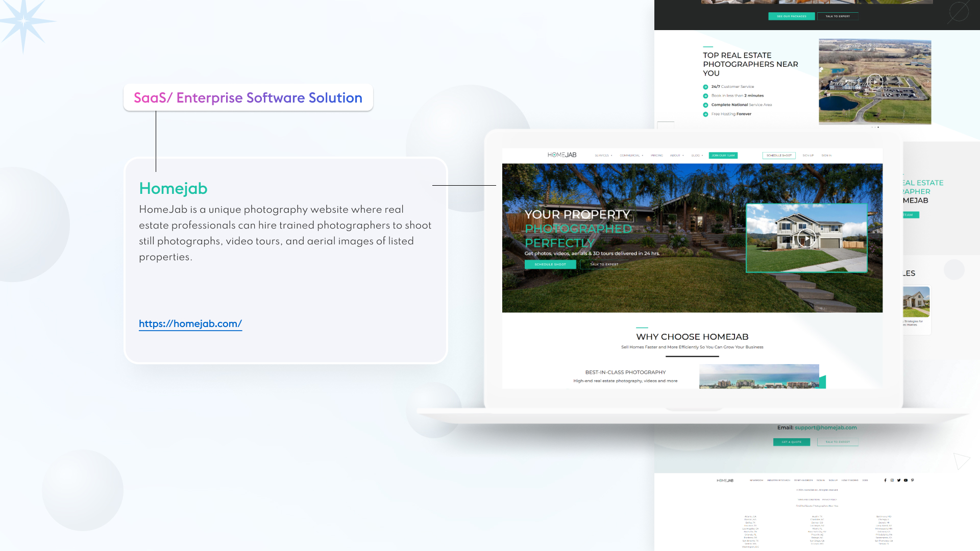Open the Sign In link in the laptop navbar
Image resolution: width=980 pixels, height=551 pixels.
point(826,156)
